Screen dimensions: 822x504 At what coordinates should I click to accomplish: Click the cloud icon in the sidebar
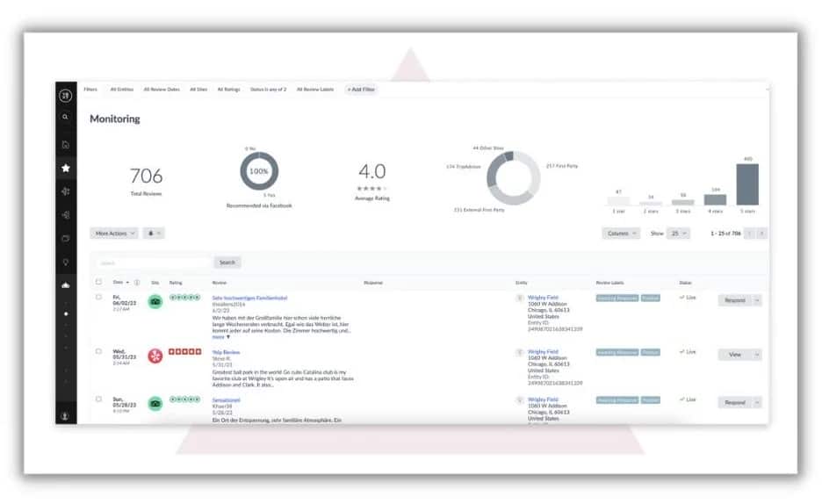point(66,285)
